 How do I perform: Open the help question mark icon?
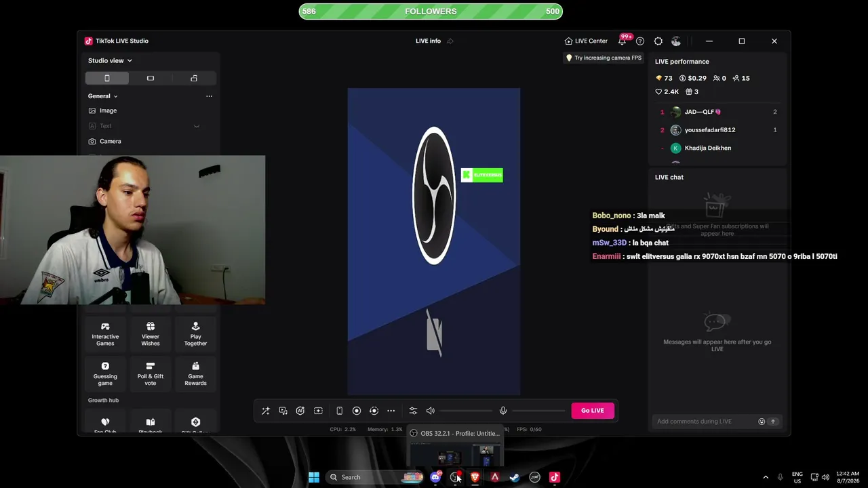tap(640, 41)
